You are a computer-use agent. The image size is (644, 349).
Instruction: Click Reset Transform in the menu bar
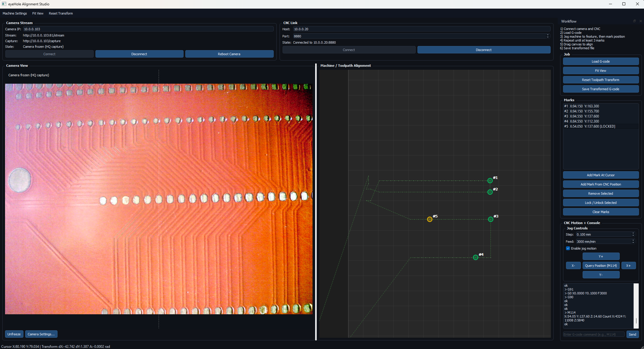[61, 13]
